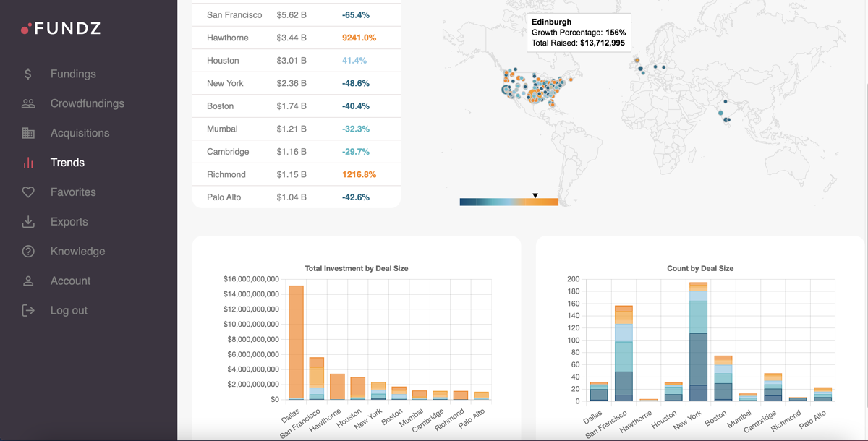Click the Edinburgh tooltip on map
This screenshot has width=868, height=441.
click(x=579, y=33)
